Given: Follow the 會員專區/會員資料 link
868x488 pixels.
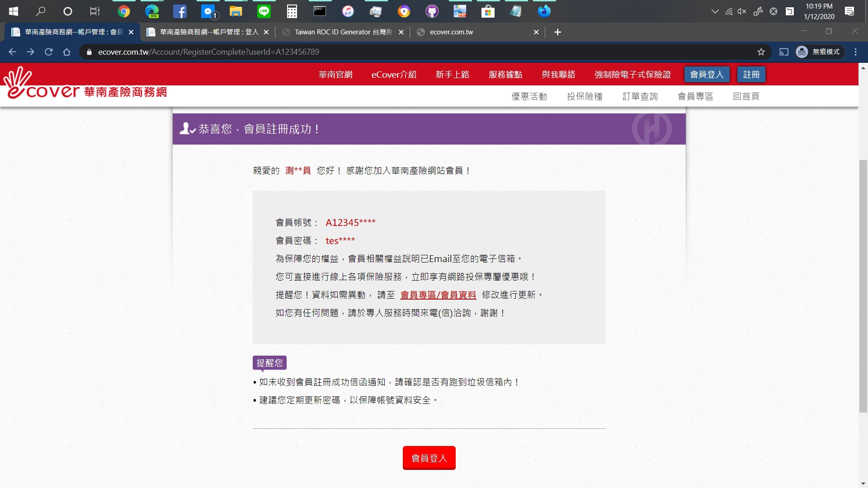Looking at the screenshot, I should click(x=438, y=295).
